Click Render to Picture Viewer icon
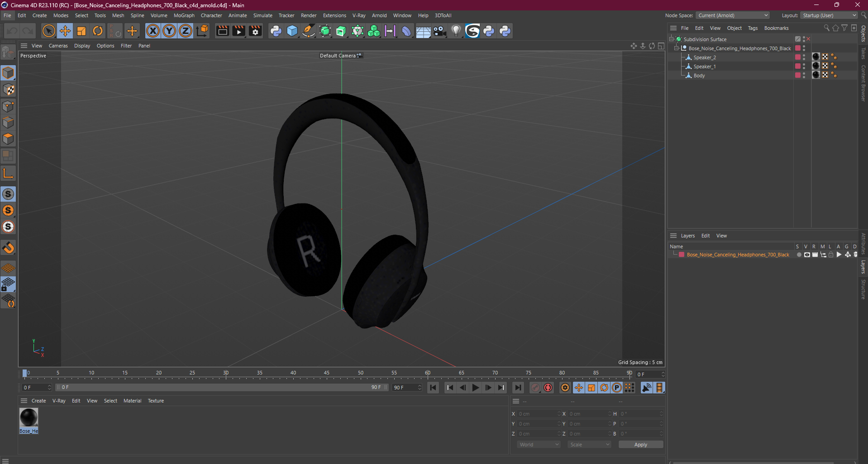 point(238,31)
